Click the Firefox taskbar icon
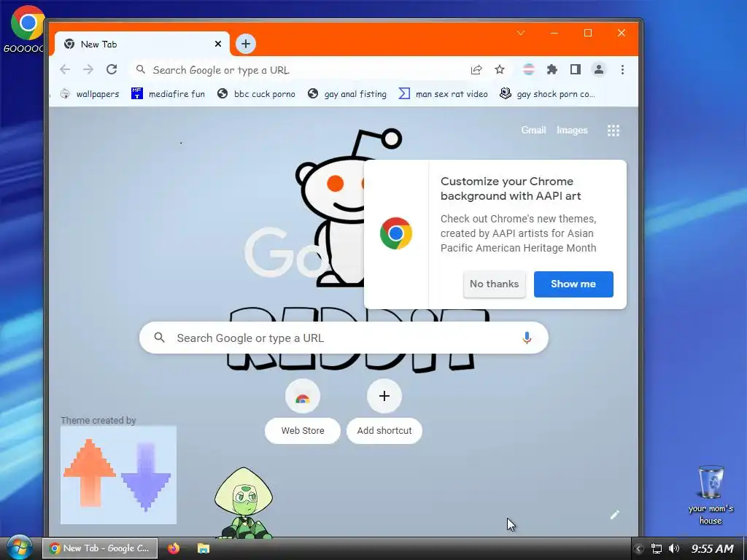This screenshot has height=560, width=747. pyautogui.click(x=174, y=548)
